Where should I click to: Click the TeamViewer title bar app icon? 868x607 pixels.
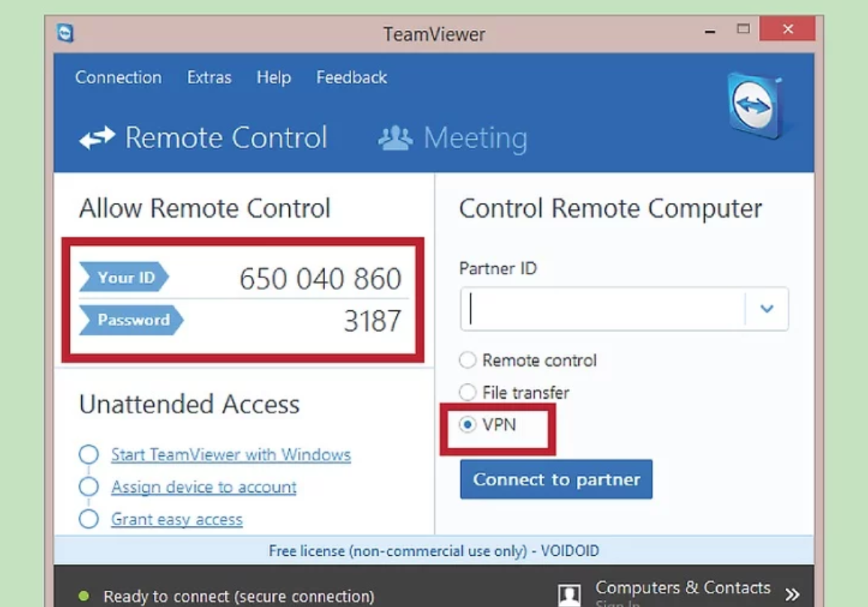click(x=65, y=33)
